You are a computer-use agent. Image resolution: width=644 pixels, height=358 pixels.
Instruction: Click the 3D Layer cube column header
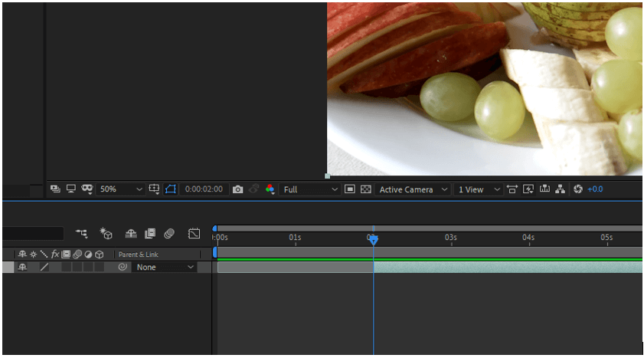tap(100, 255)
